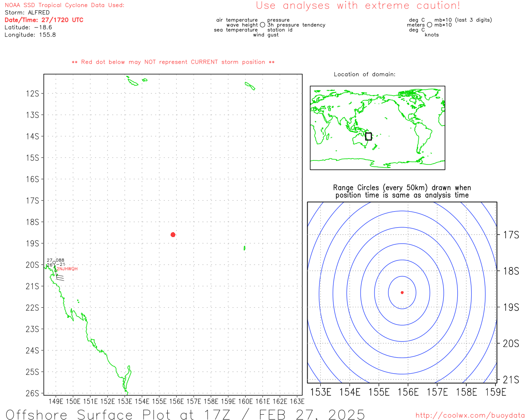Screen dimensions: 525x420
Task: Click the 'Offshore Surface Plot at 17Z' title
Action: point(185,414)
